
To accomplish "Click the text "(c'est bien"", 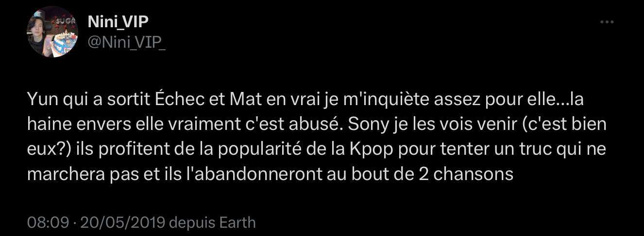I will pos(565,125).
